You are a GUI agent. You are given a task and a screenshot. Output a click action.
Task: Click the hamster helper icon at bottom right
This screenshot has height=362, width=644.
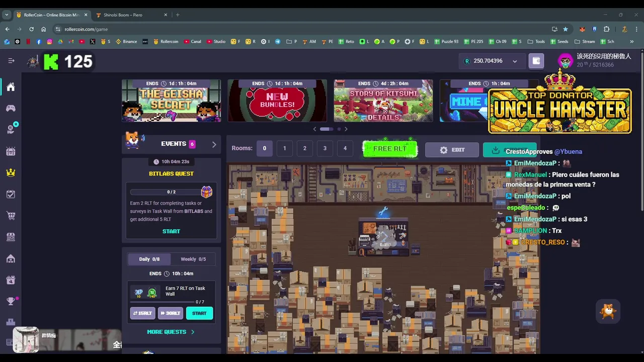608,311
